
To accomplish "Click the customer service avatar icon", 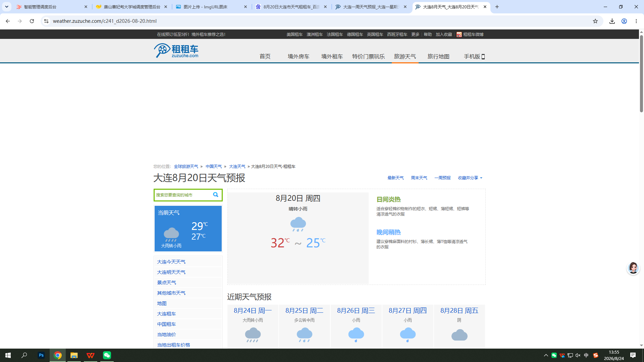I will [633, 268].
